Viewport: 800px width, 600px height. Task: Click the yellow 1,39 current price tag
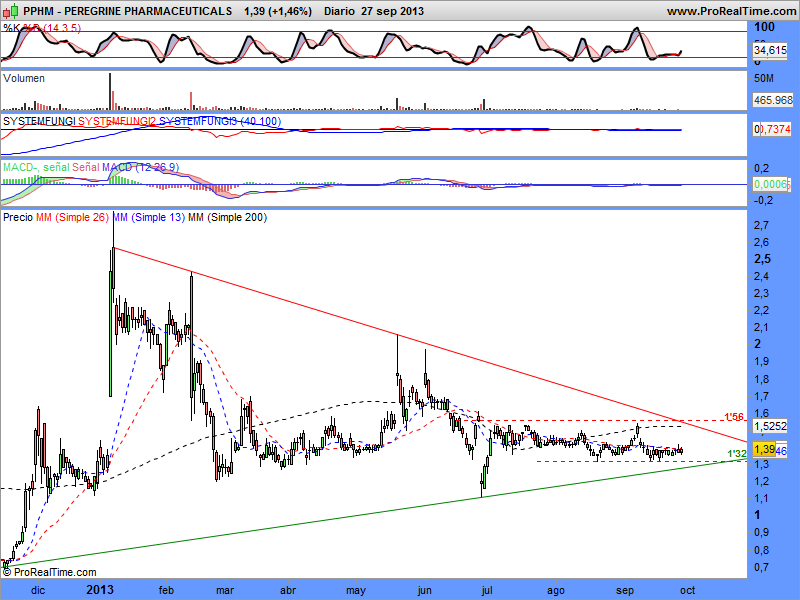pyautogui.click(x=764, y=449)
